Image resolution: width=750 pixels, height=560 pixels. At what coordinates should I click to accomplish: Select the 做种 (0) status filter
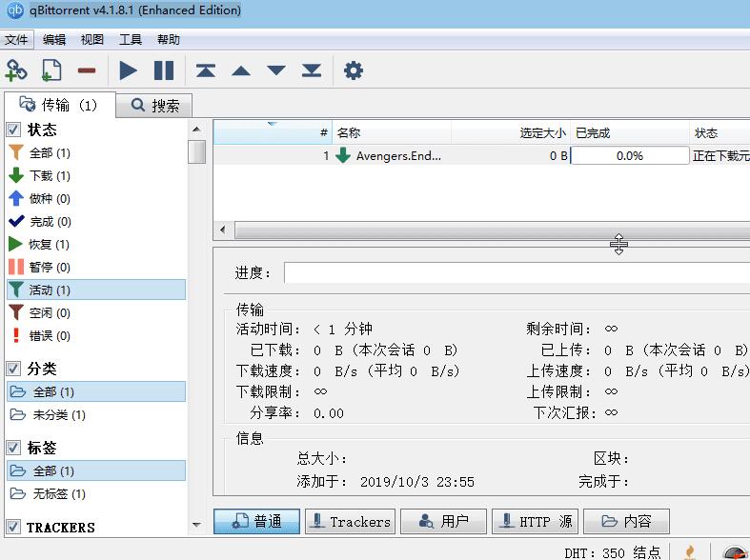click(x=95, y=198)
